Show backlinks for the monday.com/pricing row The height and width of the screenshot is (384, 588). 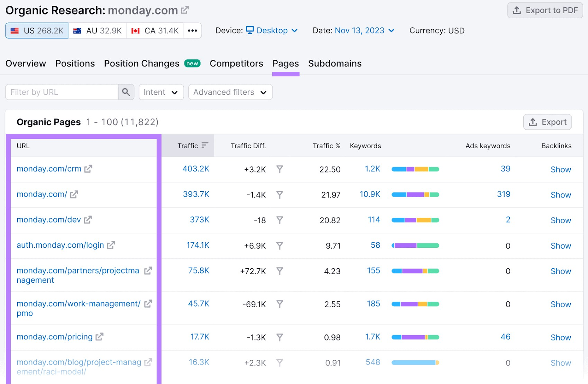point(561,337)
